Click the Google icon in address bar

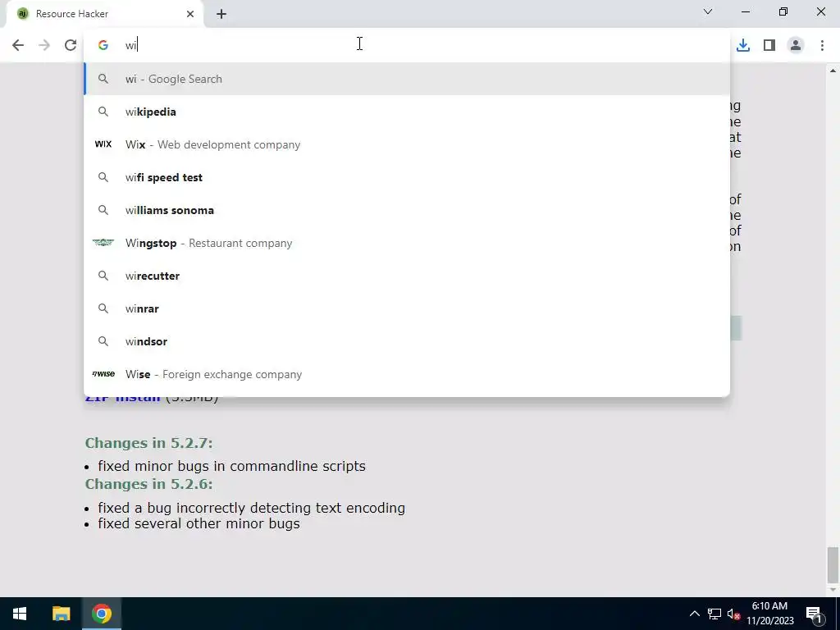pyautogui.click(x=103, y=45)
